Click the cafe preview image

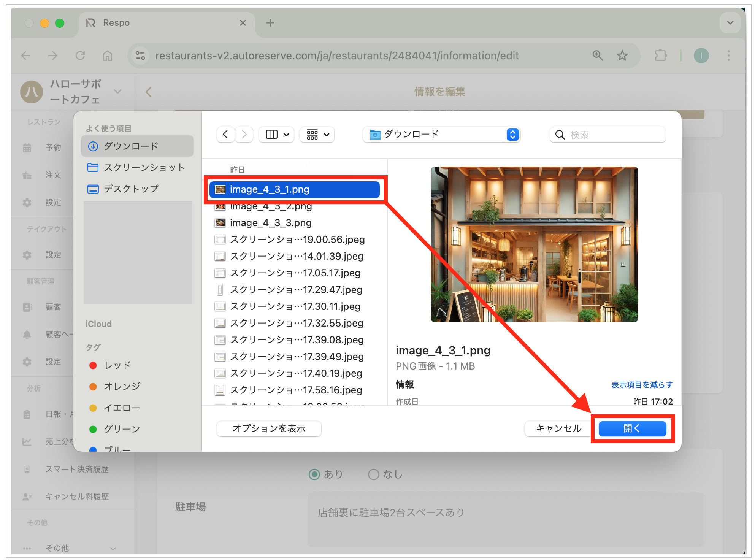534,244
